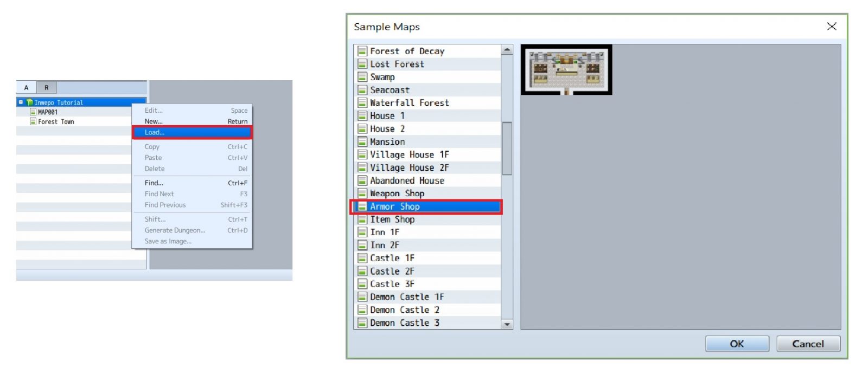Select the Armor Shop list entry

(x=427, y=206)
